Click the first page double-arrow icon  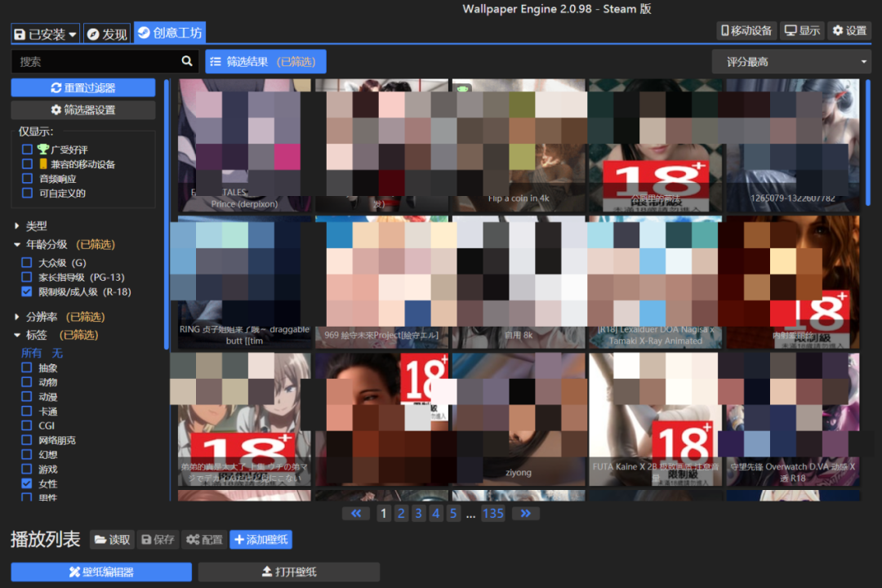(356, 513)
